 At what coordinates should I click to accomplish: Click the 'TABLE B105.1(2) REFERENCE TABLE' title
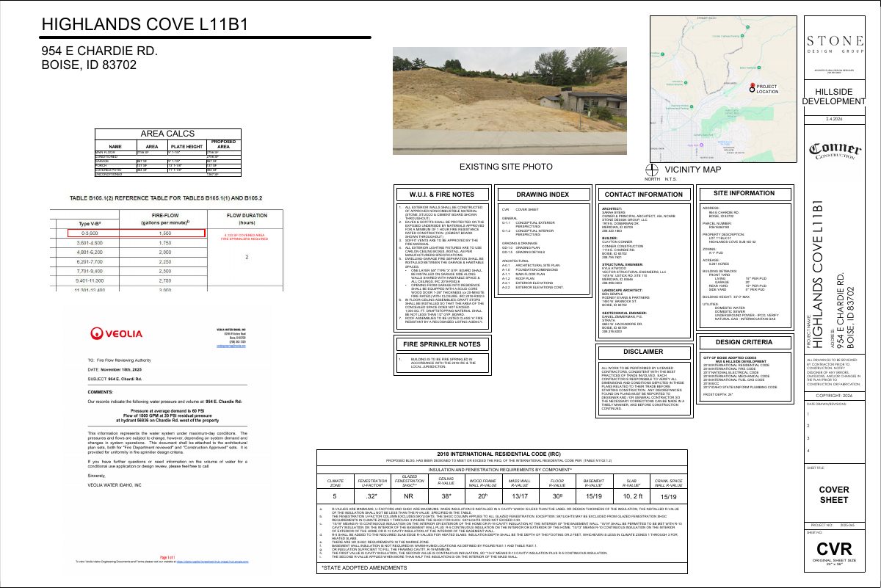coord(166,198)
